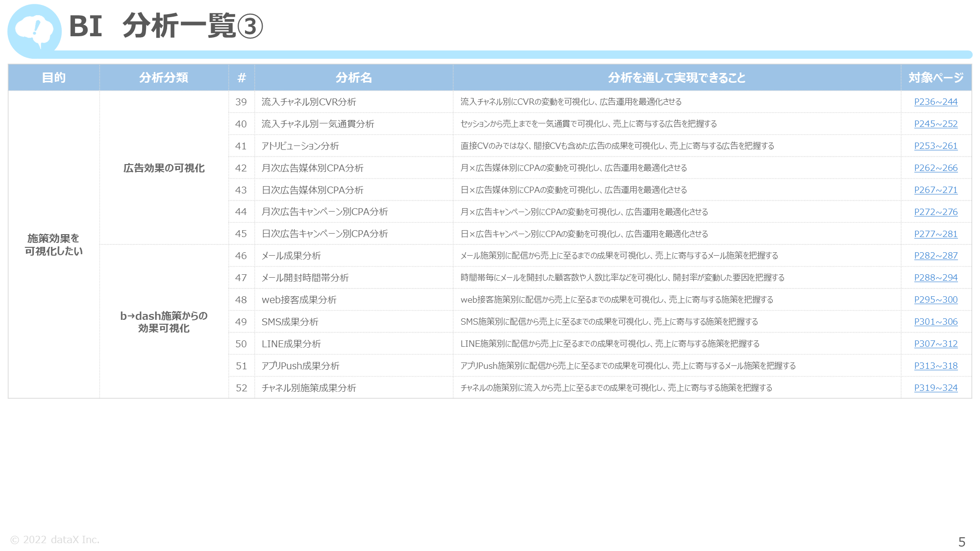Click the # column header
The image size is (980, 551).
click(242, 77)
